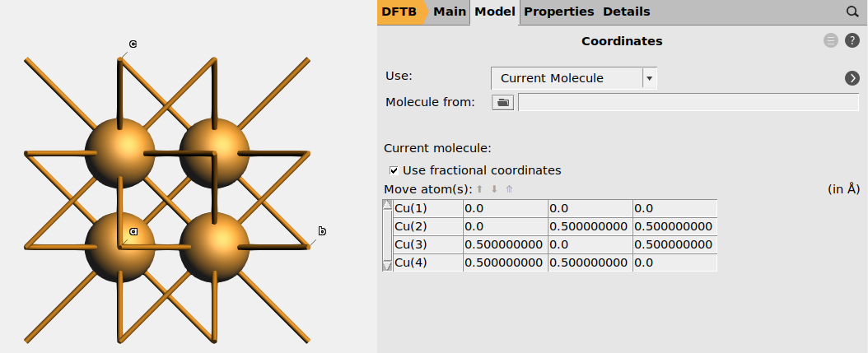This screenshot has width=868, height=353.
Task: Click the search magnifier icon
Action: coord(852,12)
